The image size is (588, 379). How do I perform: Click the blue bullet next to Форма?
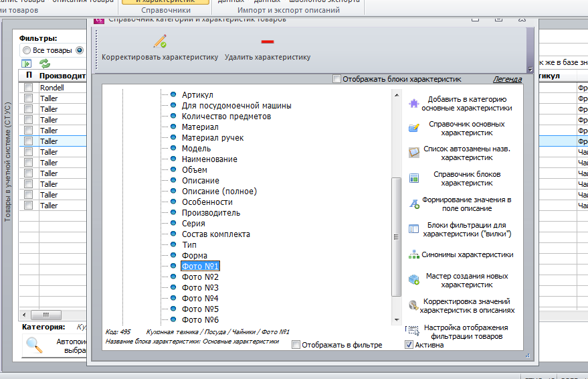(x=173, y=255)
